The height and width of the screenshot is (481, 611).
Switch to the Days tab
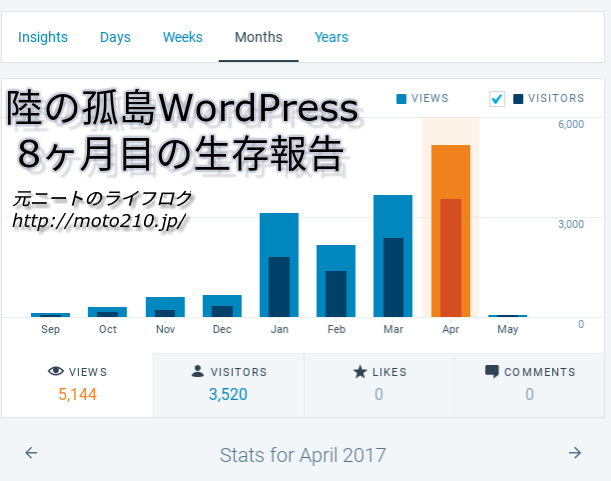pos(115,37)
